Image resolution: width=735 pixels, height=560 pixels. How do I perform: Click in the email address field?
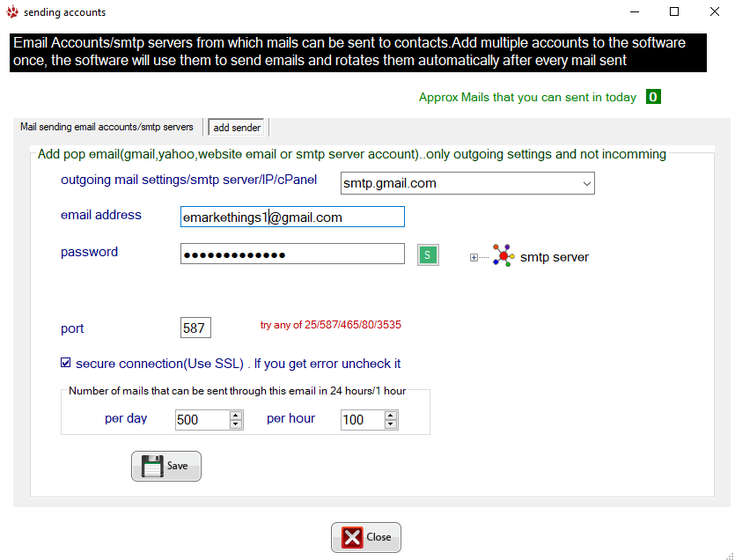292,217
